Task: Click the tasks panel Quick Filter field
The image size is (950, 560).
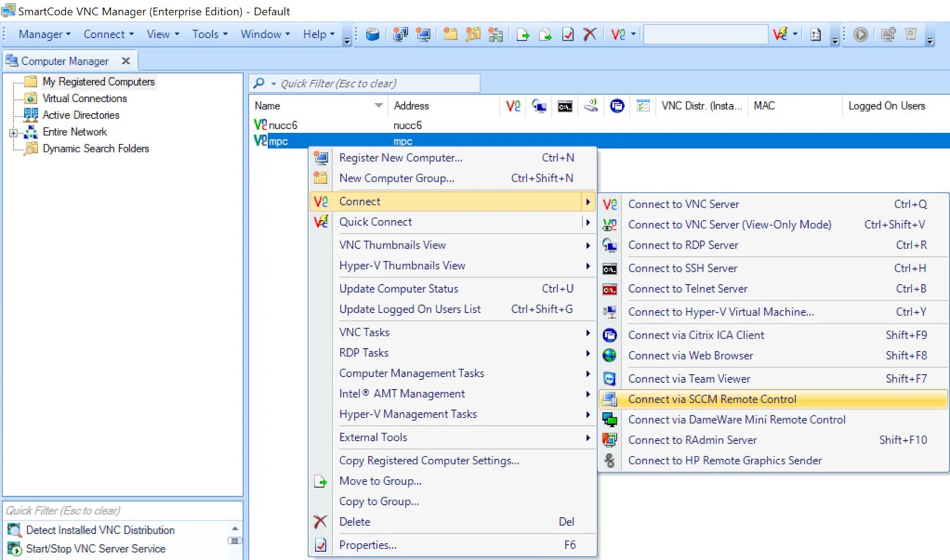Action: (122, 511)
